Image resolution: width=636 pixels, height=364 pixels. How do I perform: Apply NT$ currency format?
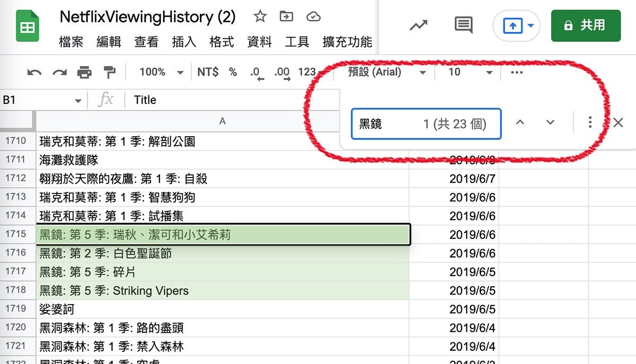tap(208, 72)
